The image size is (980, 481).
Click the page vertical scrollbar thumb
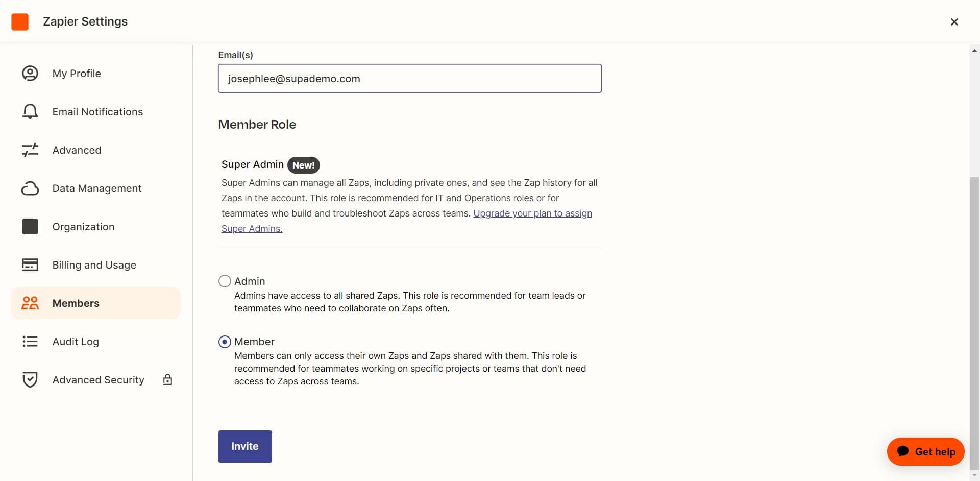click(974, 322)
